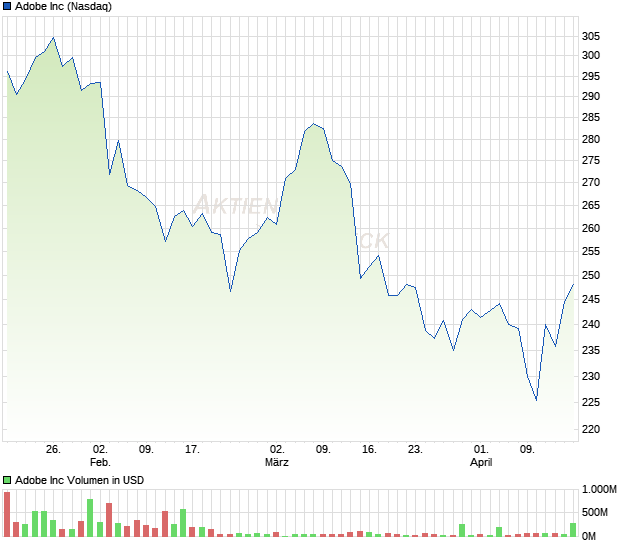620x546 pixels.
Task: Click the 240 price axis label
Action: pyautogui.click(x=591, y=324)
